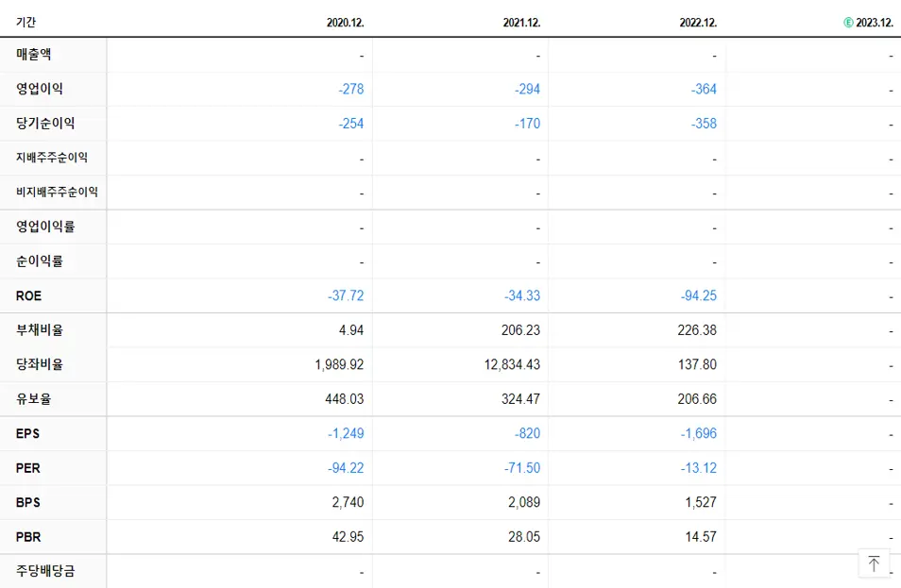The height and width of the screenshot is (588, 901).
Task: Click PER value -94.22
Action: [346, 468]
